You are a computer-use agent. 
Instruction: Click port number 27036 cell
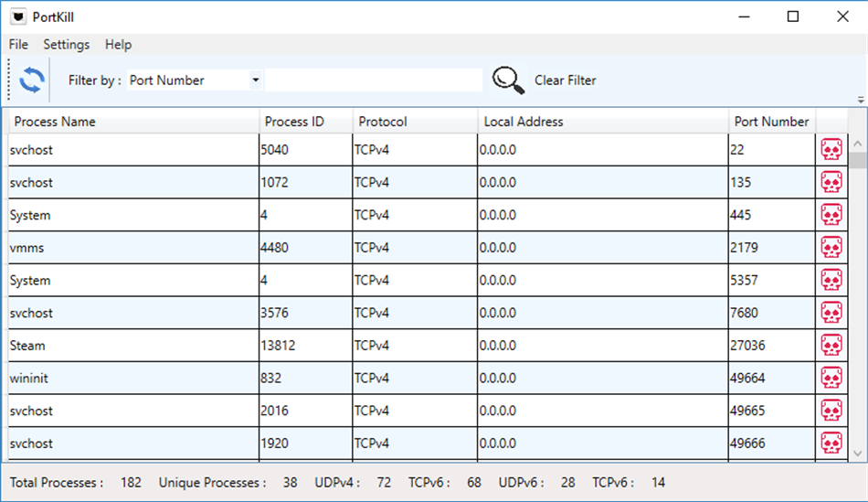click(x=772, y=346)
